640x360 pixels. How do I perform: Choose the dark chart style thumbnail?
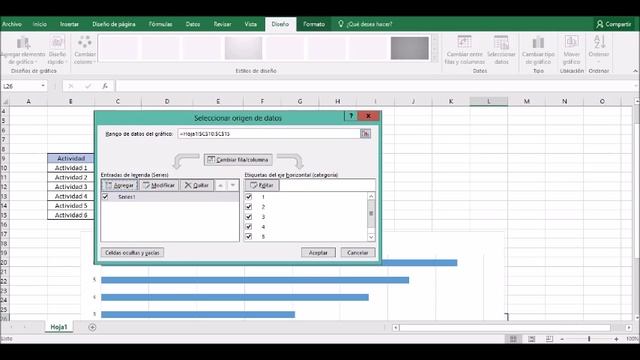pyautogui.click(x=409, y=48)
